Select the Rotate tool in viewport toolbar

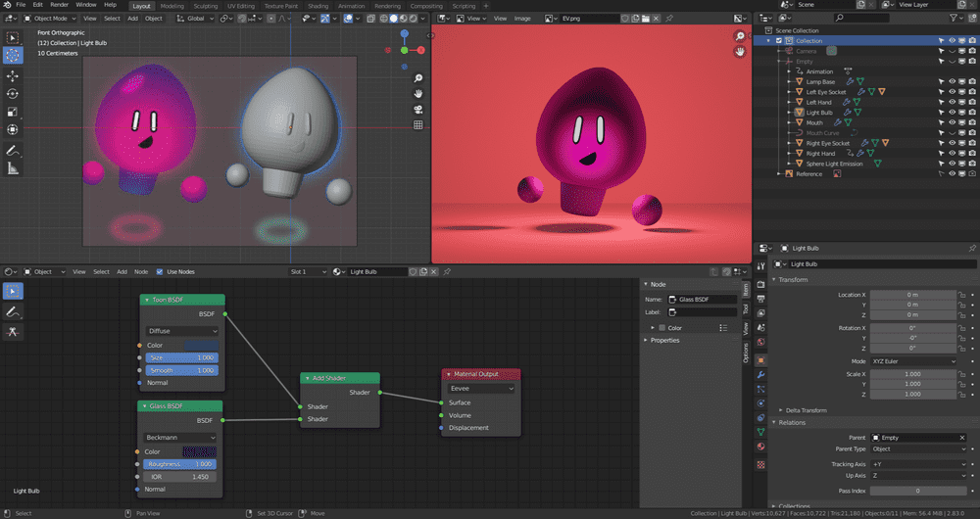click(x=13, y=94)
